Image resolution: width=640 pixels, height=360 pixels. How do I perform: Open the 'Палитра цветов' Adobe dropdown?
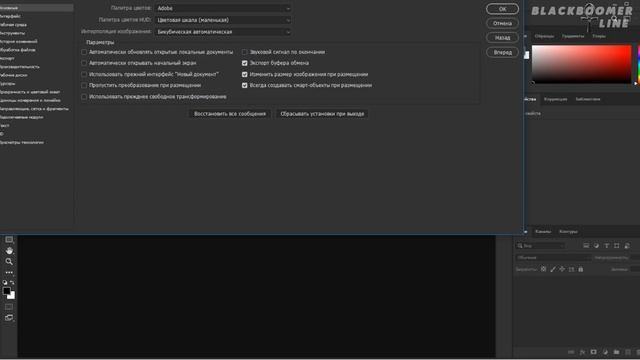[x=223, y=8]
